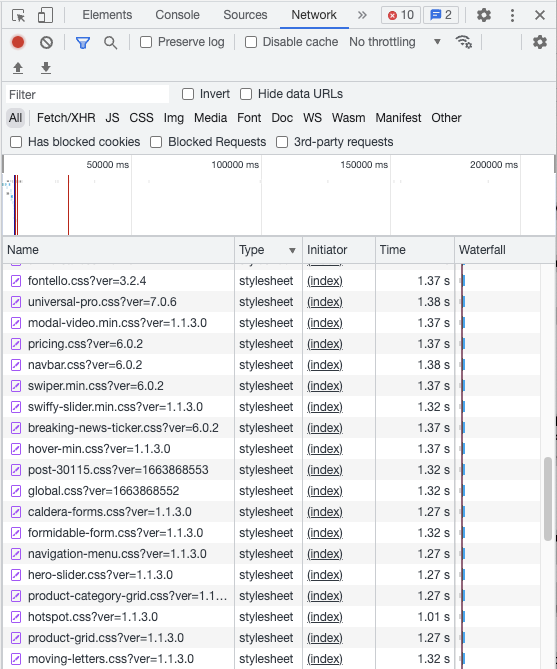The image size is (557, 669).
Task: Tick the Hide data URLs checkbox
Action: pyautogui.click(x=246, y=94)
